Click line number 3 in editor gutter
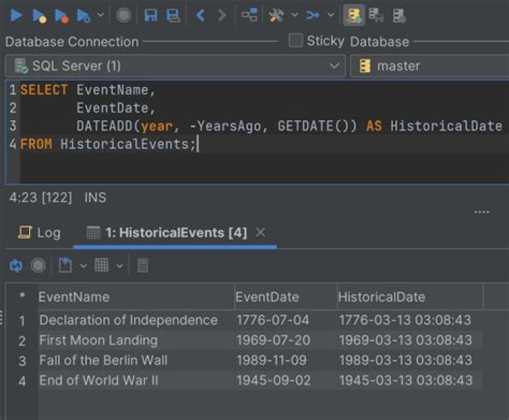The height and width of the screenshot is (420, 509). click(13, 126)
